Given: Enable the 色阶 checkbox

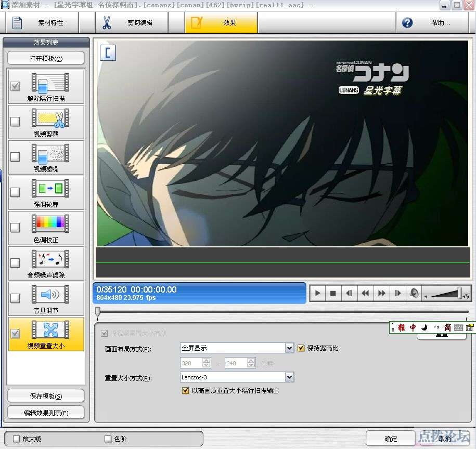Looking at the screenshot, I should point(108,439).
